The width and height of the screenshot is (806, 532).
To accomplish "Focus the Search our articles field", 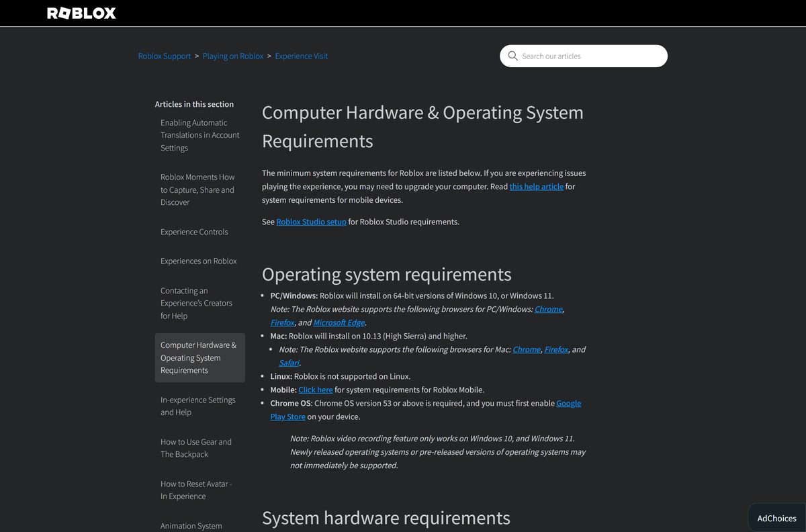I will (x=584, y=56).
